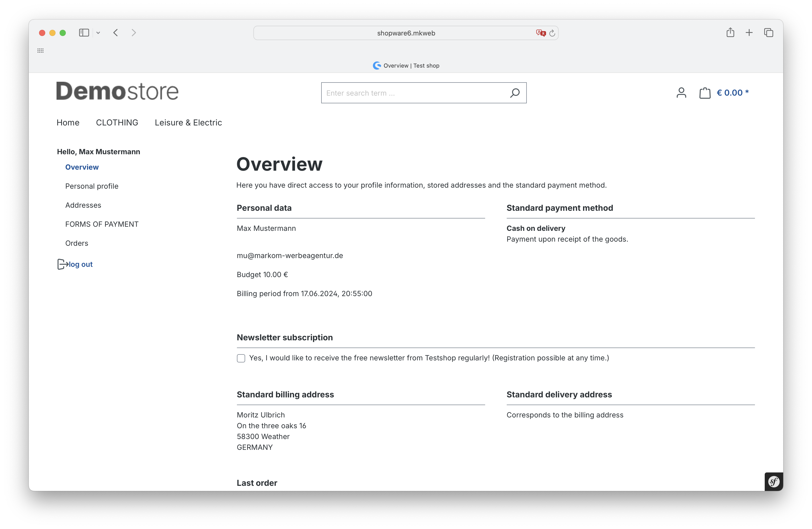This screenshot has height=529, width=812.
Task: Click the page translation icon
Action: (x=540, y=33)
